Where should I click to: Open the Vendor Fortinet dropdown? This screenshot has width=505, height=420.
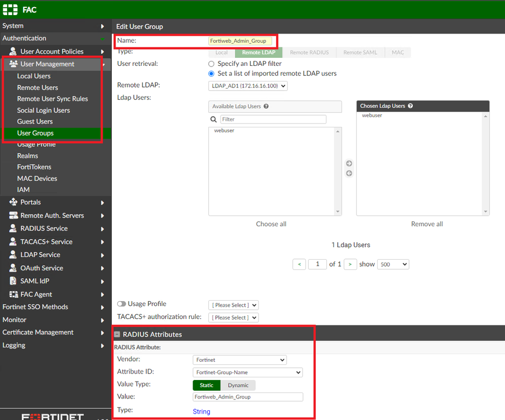coord(240,360)
